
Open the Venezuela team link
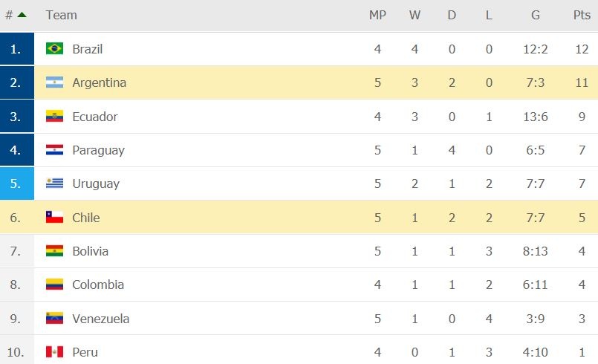click(100, 319)
